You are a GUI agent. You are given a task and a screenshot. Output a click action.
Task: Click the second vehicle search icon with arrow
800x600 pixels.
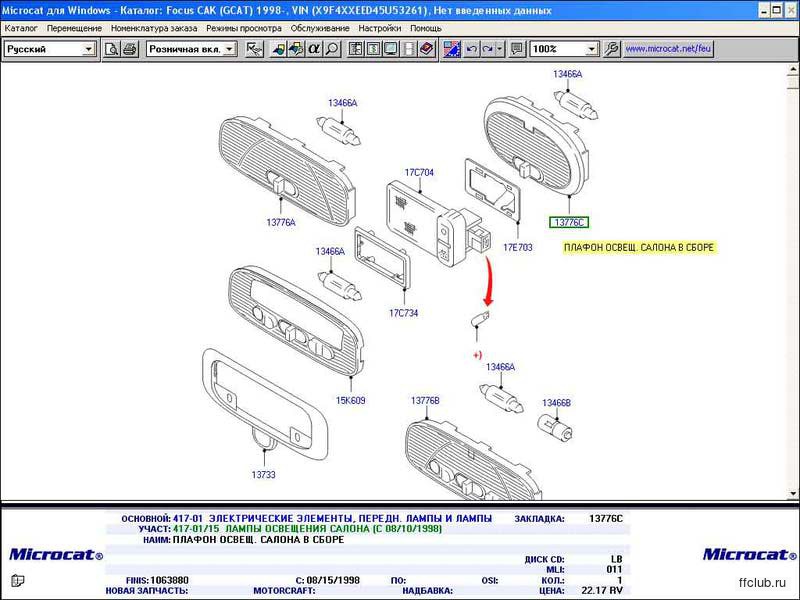(296, 49)
